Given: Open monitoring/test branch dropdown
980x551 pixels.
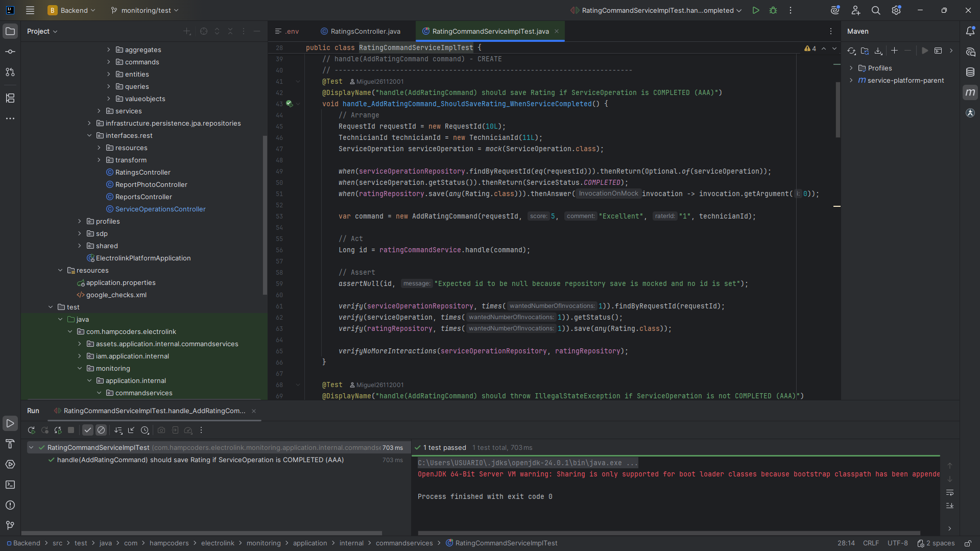Looking at the screenshot, I should coord(145,10).
